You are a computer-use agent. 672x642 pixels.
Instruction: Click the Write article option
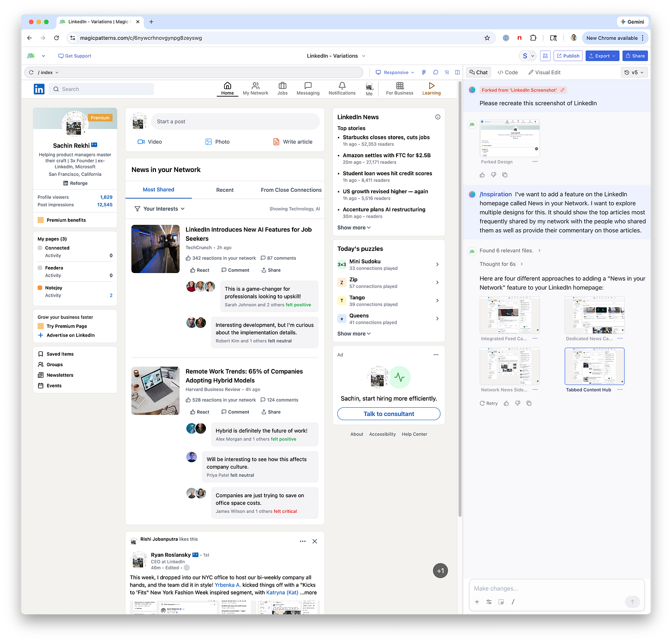coord(293,142)
